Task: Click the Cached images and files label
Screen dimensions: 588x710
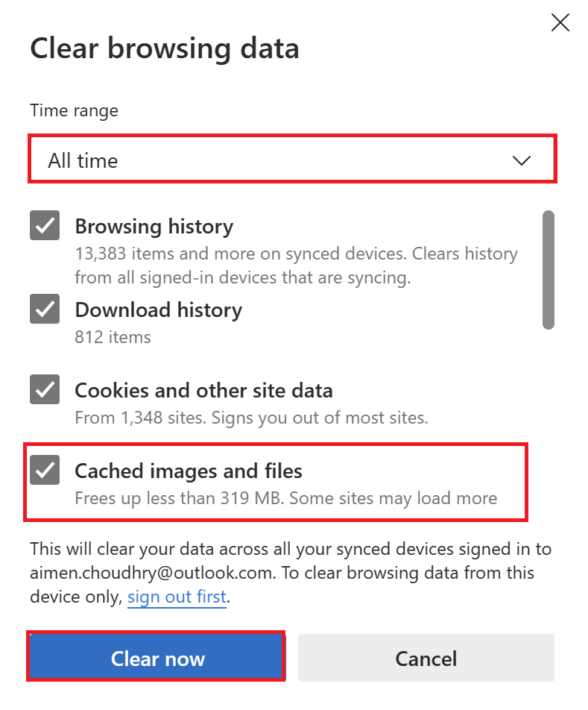Action: click(x=189, y=471)
